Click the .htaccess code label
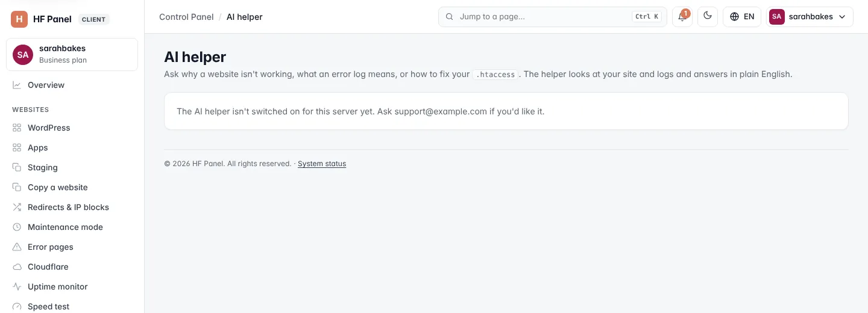Screen dimensions: 868x313 pyautogui.click(x=495, y=75)
